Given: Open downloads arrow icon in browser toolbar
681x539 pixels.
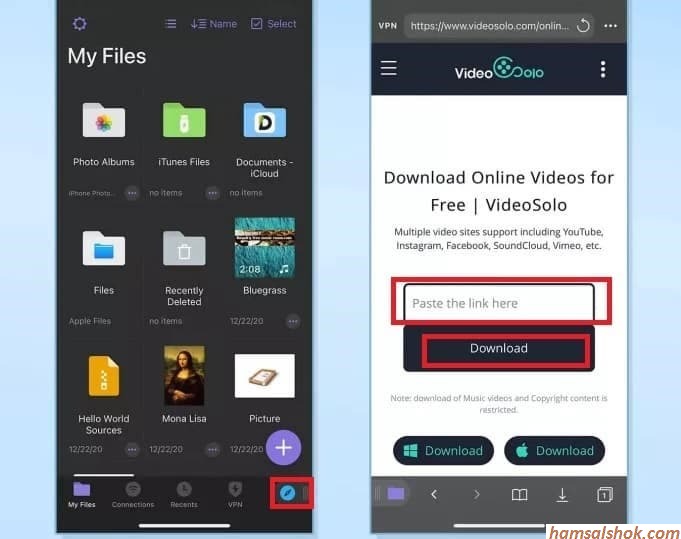Looking at the screenshot, I should [562, 495].
